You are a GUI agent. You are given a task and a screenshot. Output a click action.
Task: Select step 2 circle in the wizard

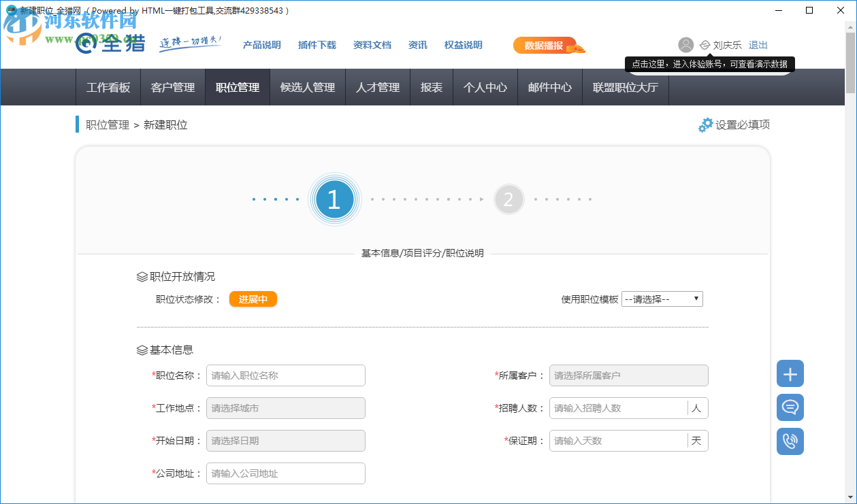509,199
